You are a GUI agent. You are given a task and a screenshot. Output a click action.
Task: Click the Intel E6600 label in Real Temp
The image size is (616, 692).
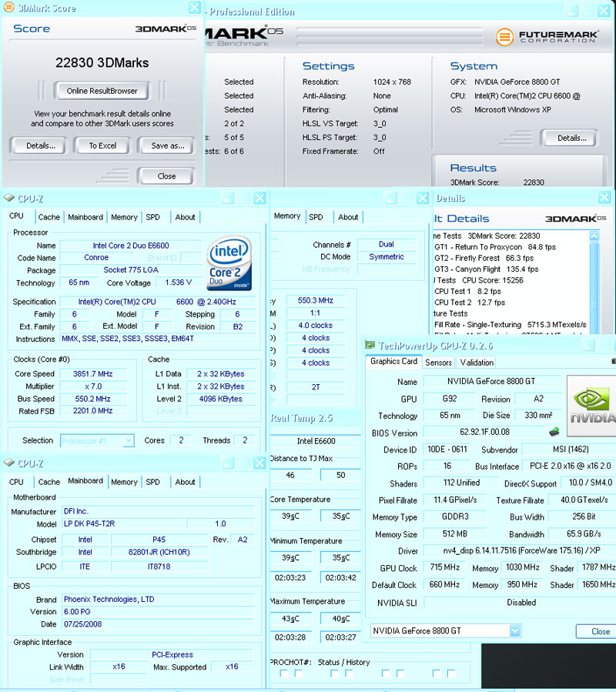tap(316, 441)
